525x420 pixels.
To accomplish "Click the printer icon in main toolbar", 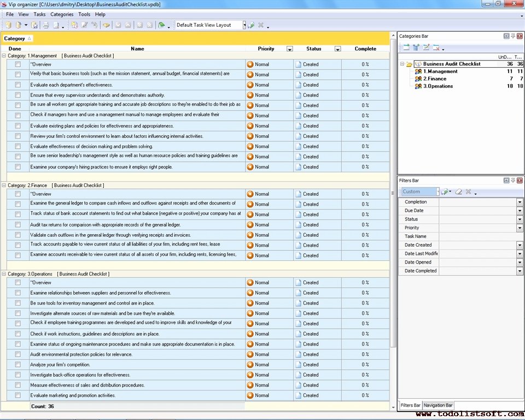I will click(46, 25).
